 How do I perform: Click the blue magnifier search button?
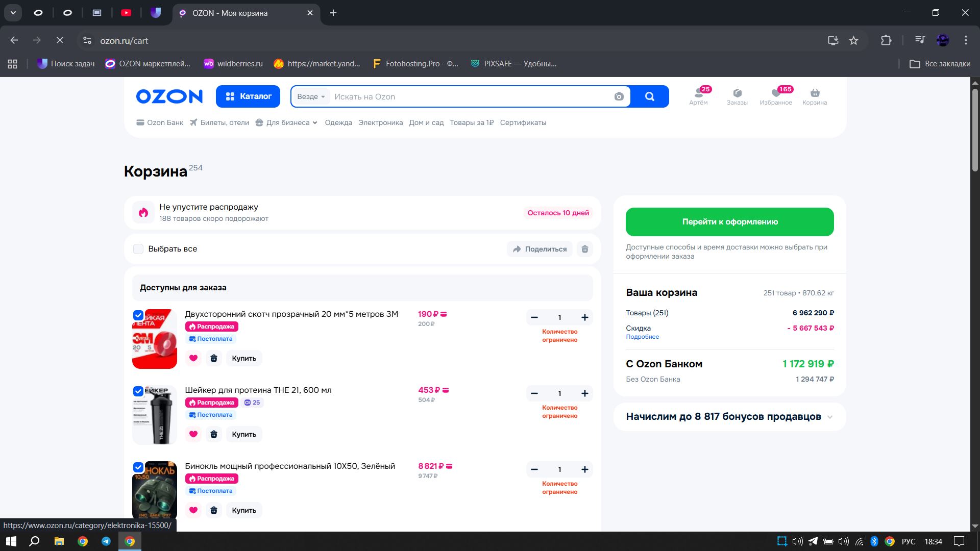[x=649, y=96]
